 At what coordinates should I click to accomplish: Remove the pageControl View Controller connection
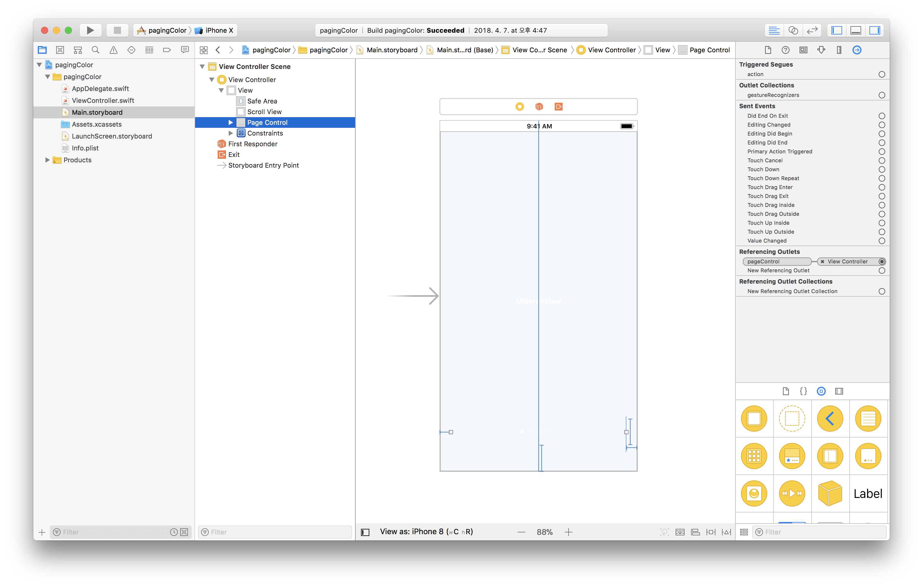pyautogui.click(x=822, y=262)
